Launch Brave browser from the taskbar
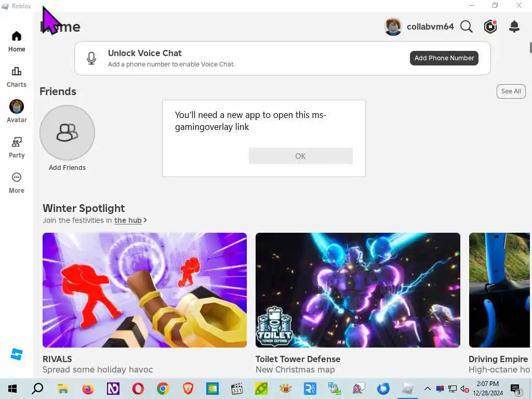 click(x=188, y=389)
